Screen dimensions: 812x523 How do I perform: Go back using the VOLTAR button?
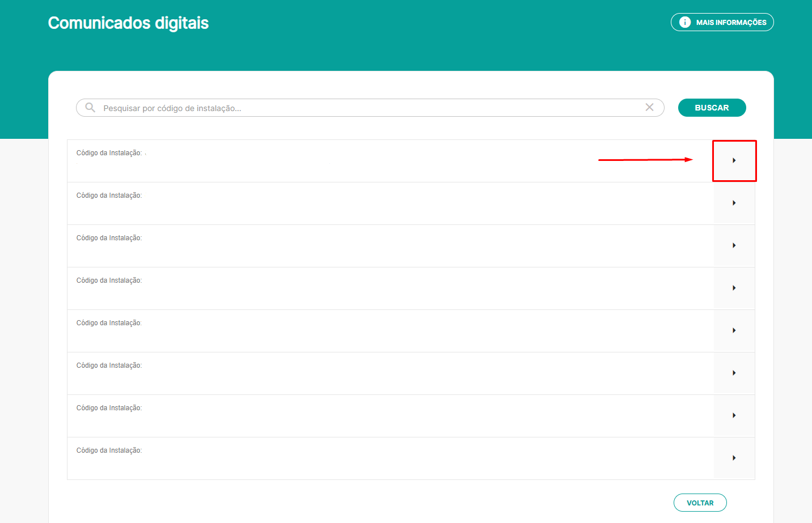(700, 503)
